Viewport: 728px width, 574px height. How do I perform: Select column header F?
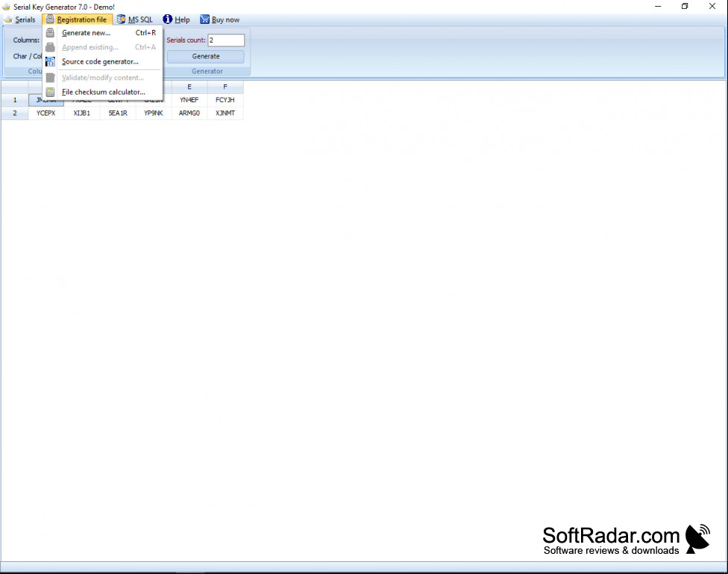pos(225,87)
